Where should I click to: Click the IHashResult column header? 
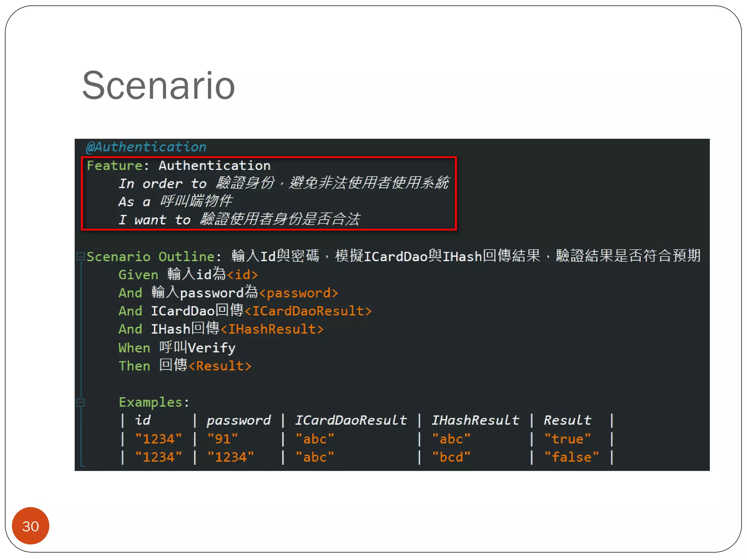coord(475,420)
